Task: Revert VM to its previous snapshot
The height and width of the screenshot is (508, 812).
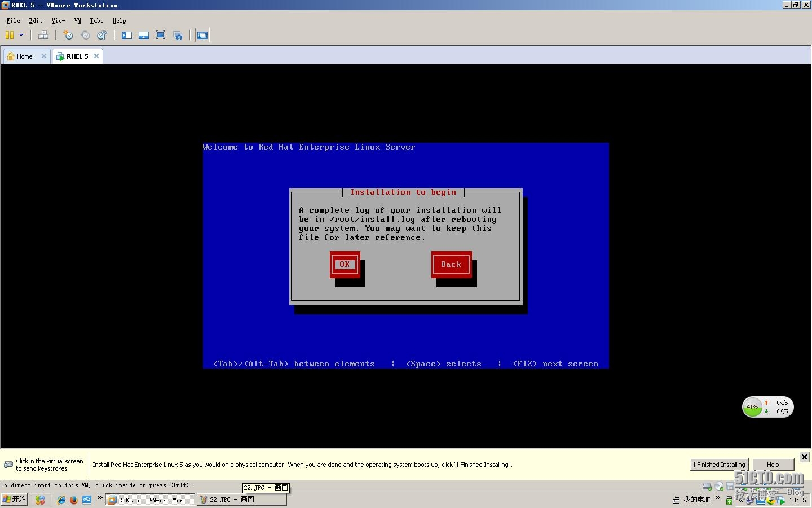Action: [85, 35]
